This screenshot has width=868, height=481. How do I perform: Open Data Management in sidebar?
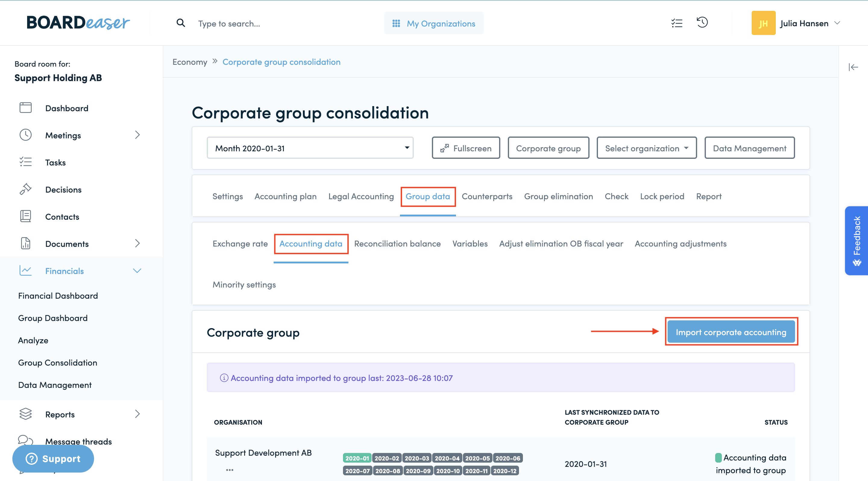pos(55,385)
